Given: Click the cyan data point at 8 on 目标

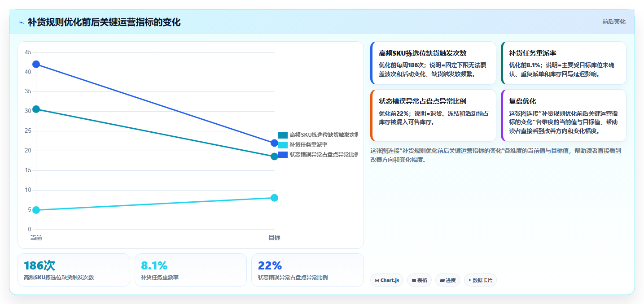Looking at the screenshot, I should click(275, 198).
